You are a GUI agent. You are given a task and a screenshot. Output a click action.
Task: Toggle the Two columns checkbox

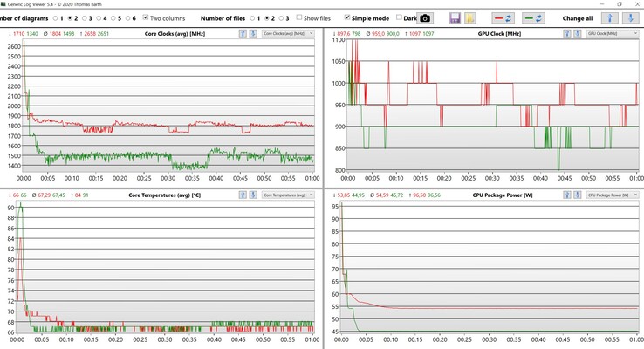(146, 17)
